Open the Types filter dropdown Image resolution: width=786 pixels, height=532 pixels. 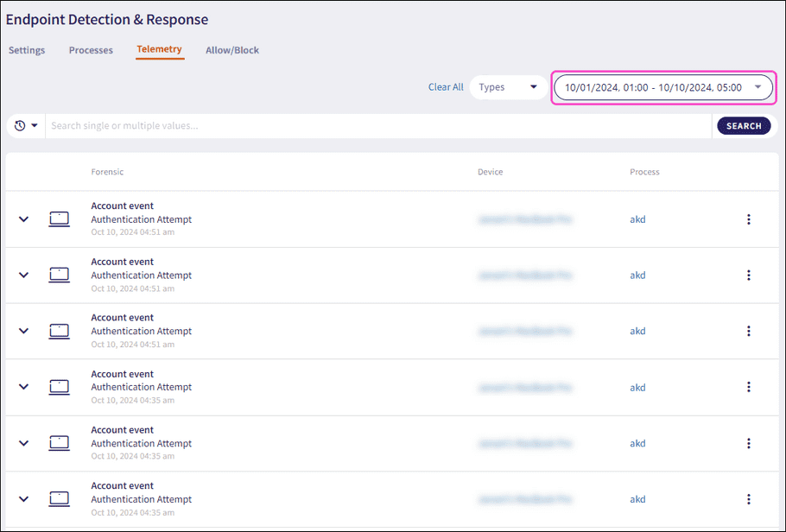(508, 87)
